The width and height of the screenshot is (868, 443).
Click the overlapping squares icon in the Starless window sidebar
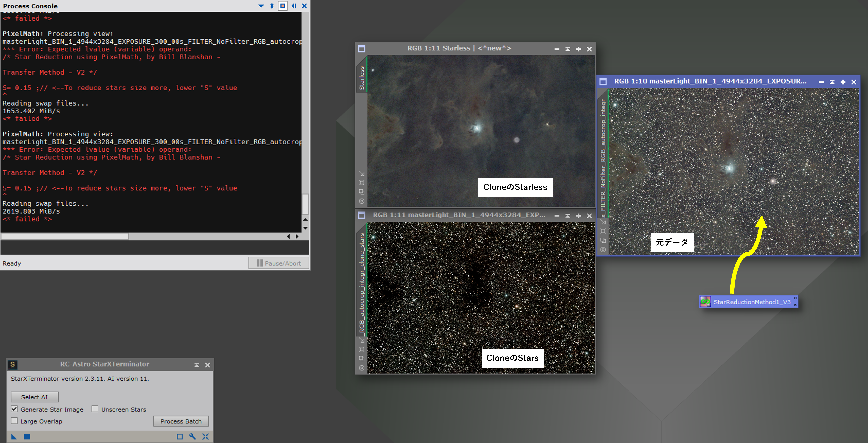pos(362,192)
